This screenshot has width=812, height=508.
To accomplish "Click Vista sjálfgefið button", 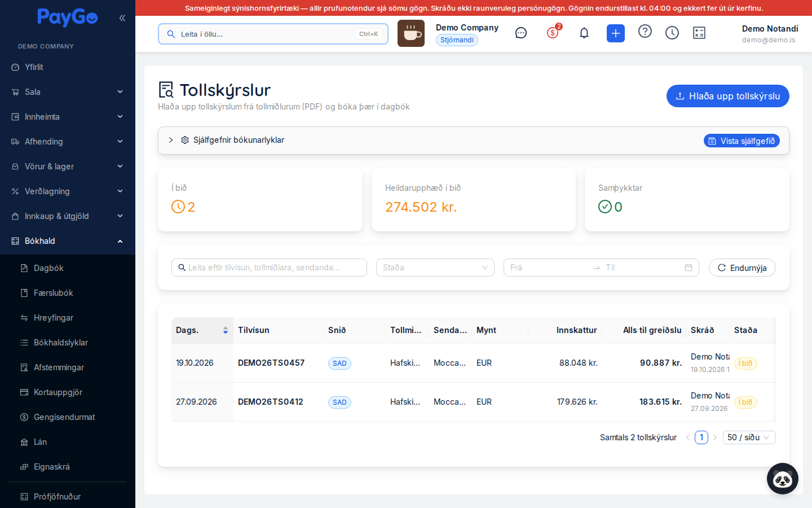I will [742, 141].
